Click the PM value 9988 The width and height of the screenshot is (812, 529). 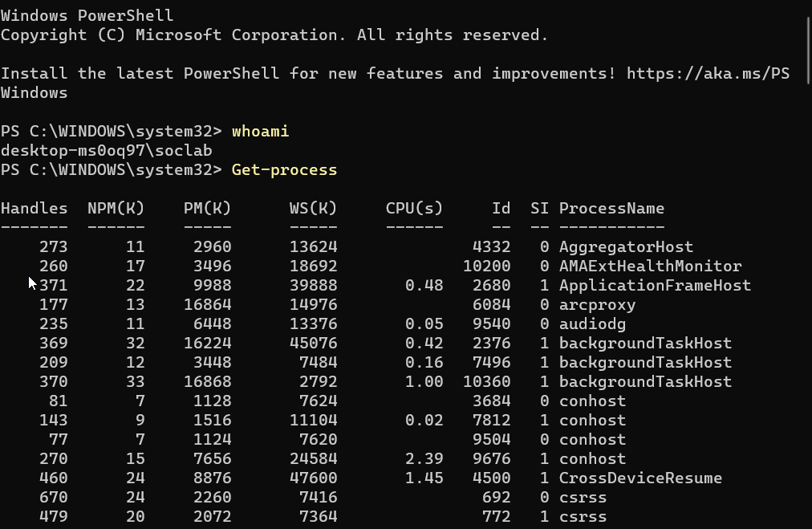pos(213,285)
